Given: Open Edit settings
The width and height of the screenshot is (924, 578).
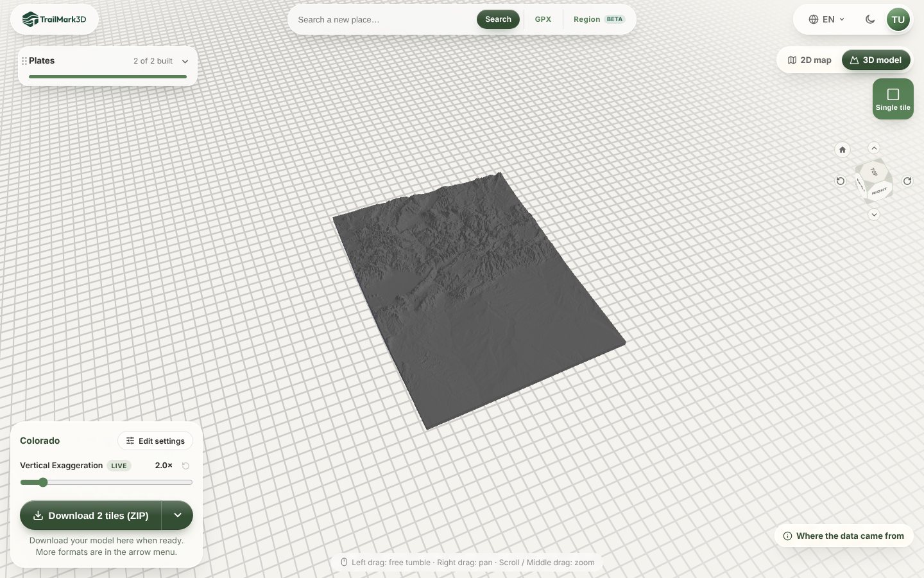Looking at the screenshot, I should [155, 441].
